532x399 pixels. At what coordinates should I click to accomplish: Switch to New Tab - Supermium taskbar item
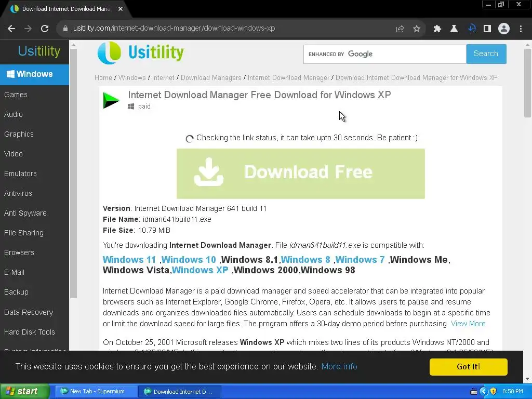[x=96, y=392]
